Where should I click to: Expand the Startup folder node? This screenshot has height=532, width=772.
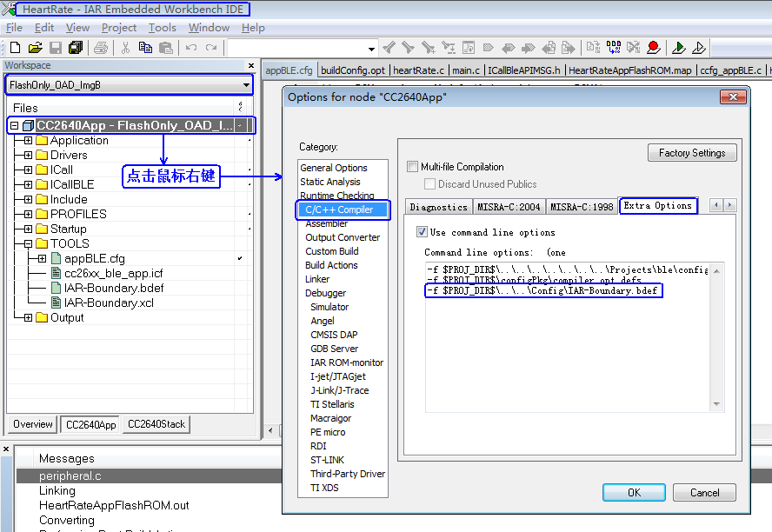pos(28,229)
